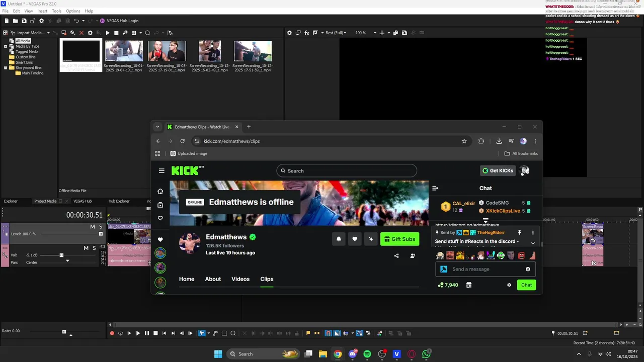Toggle loop playback in transport bar
644x362 pixels.
(x=121, y=333)
